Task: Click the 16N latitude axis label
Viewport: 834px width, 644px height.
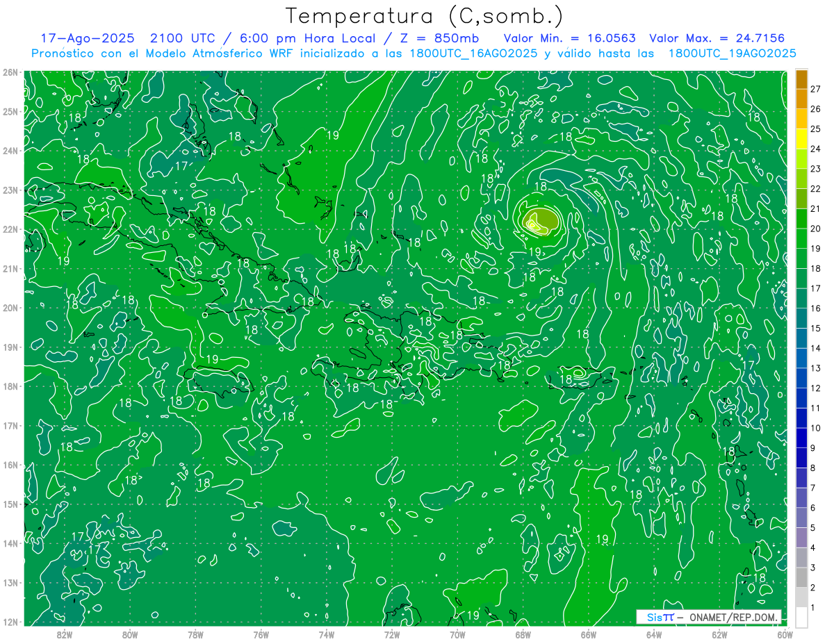Action: click(10, 464)
